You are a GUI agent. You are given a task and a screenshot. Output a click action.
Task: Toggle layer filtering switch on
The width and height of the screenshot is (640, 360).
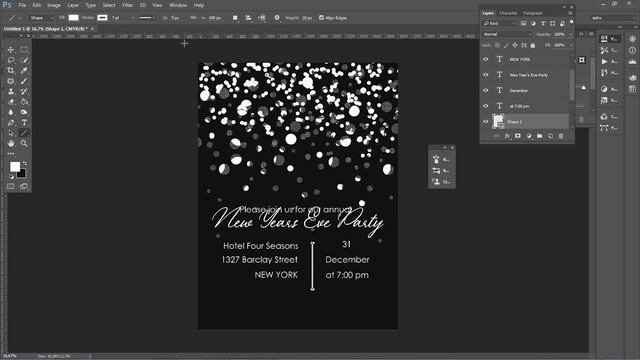coord(571,22)
